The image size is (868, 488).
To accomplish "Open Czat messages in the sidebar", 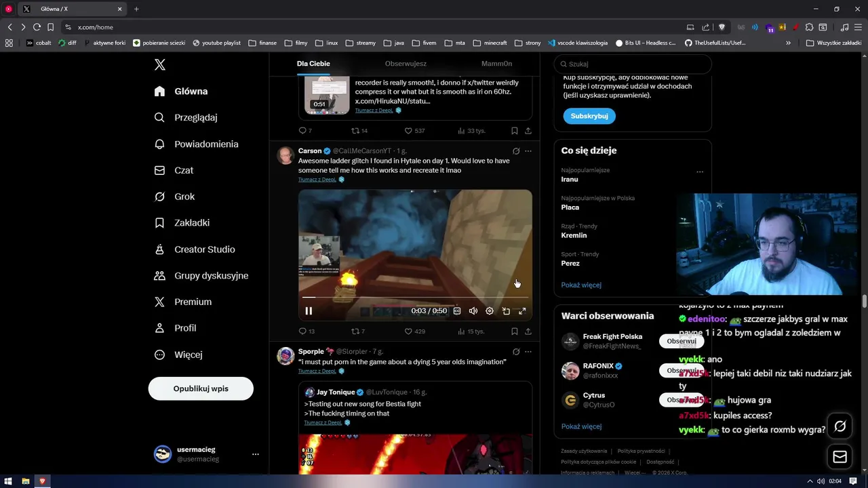I will (174, 170).
